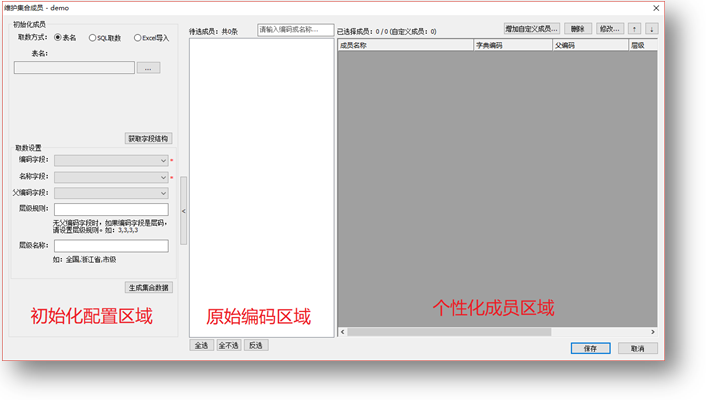Click the move up arrow button
Screen dimensions: 706x400
[x=635, y=29]
